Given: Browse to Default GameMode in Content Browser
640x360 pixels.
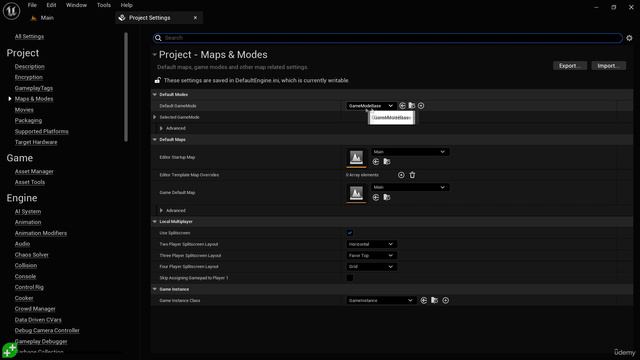Looking at the screenshot, I should coord(411,106).
